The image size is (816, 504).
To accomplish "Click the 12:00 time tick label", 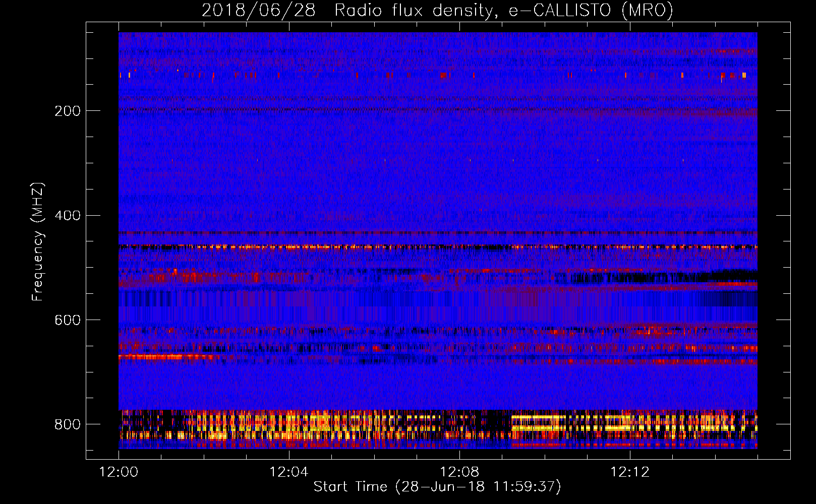I will click(119, 472).
